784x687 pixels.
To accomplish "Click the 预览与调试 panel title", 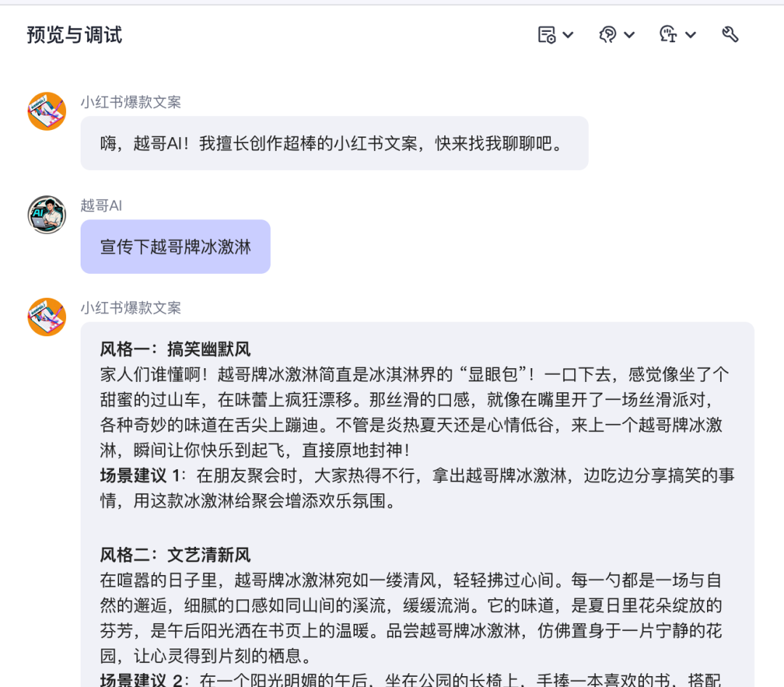I will tap(74, 35).
